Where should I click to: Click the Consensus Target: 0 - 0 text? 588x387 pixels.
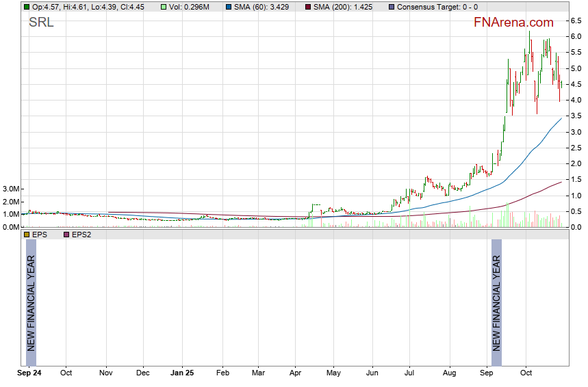[x=437, y=7]
